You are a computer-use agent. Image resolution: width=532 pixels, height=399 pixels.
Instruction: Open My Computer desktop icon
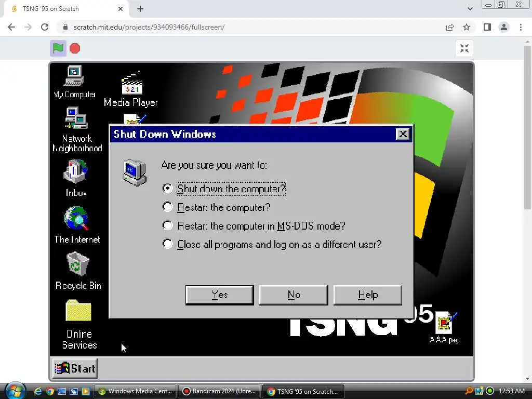pyautogui.click(x=74, y=82)
